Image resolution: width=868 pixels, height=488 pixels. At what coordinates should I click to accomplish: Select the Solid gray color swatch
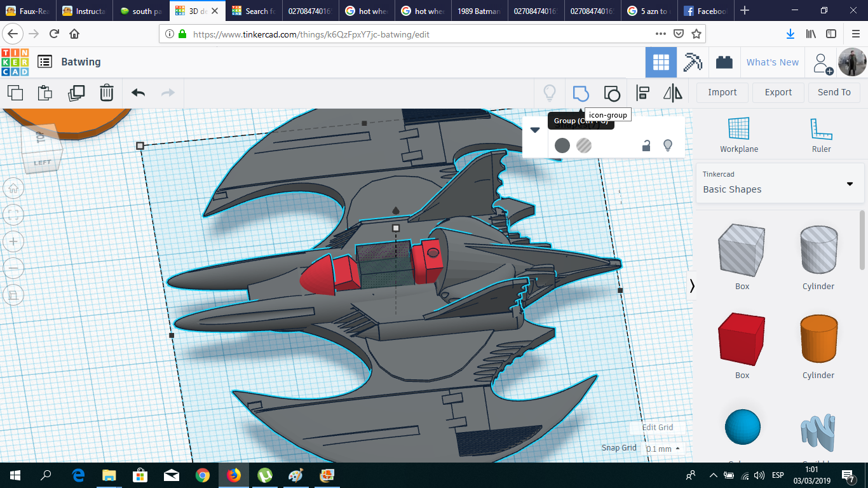pyautogui.click(x=562, y=146)
